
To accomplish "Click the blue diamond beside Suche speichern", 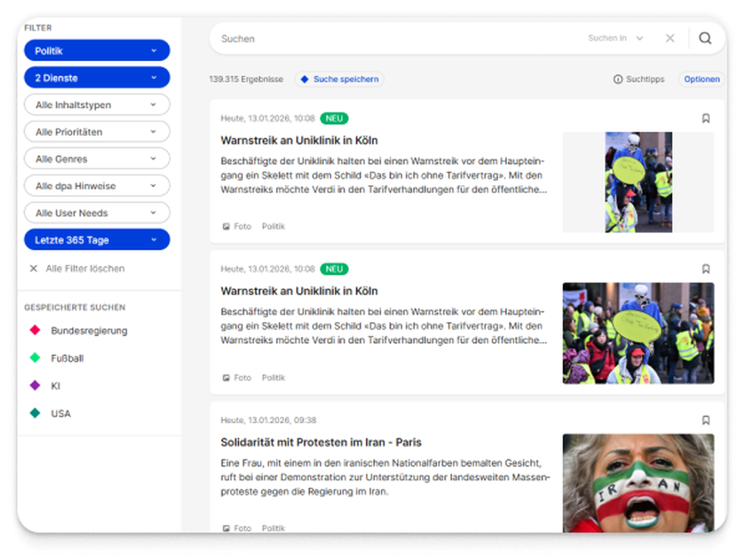I will 305,79.
